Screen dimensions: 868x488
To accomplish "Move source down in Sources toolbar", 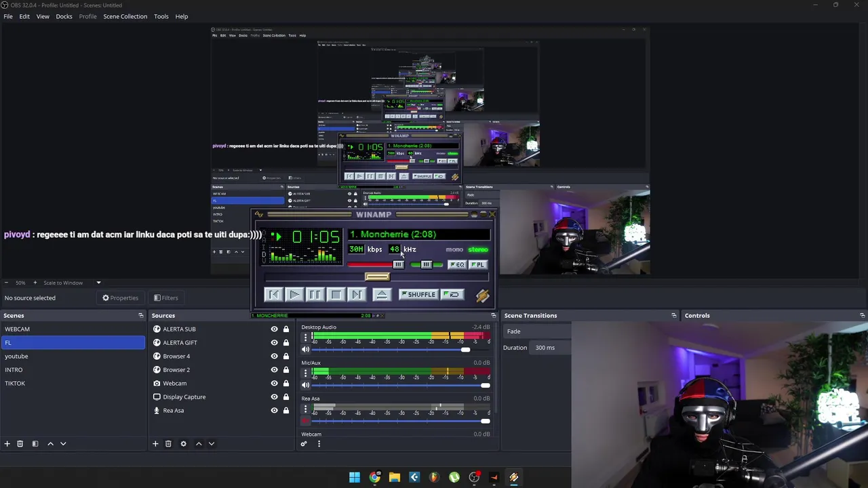I will pos(211,444).
